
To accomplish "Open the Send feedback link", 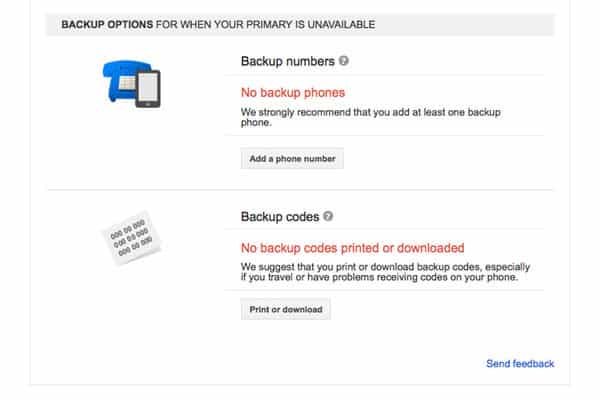I will (520, 364).
